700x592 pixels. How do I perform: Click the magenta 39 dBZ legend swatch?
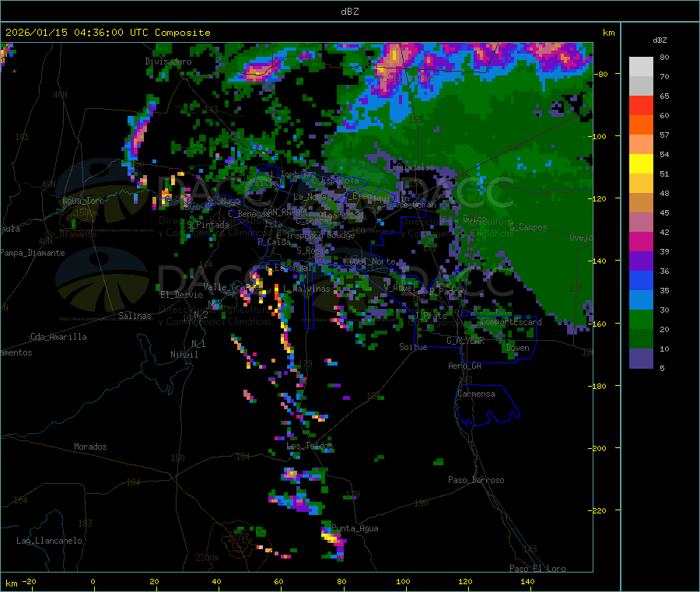click(641, 241)
